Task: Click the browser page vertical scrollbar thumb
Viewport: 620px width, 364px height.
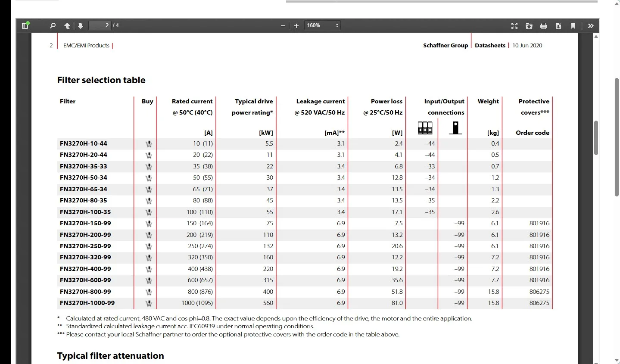Action: click(617, 137)
